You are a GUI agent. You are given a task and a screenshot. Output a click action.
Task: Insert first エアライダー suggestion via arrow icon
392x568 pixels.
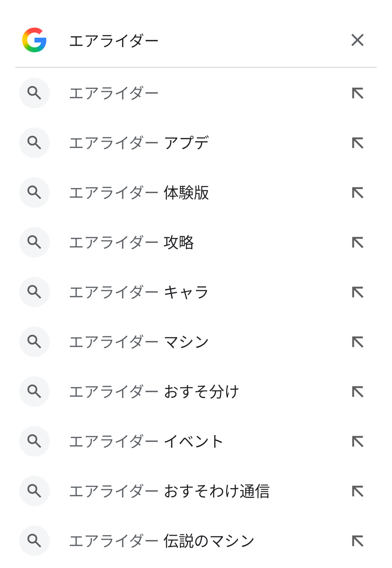coord(358,93)
